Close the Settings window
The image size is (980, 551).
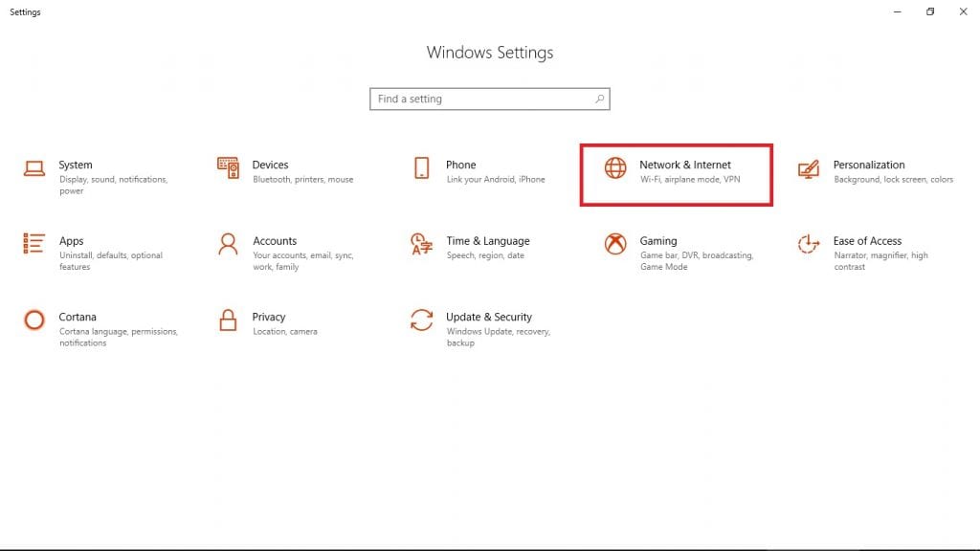963,11
